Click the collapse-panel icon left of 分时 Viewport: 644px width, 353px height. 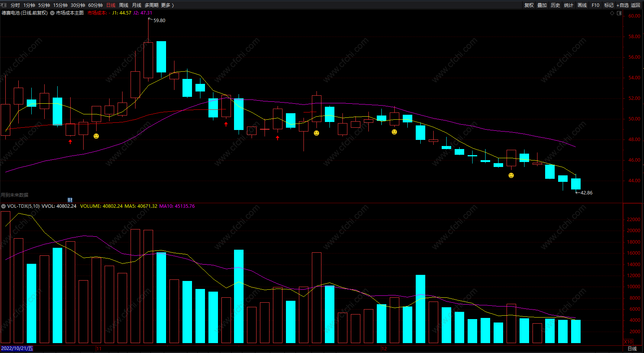[4, 5]
